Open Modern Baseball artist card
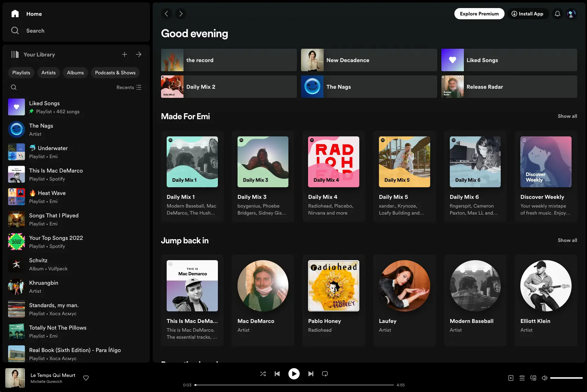 click(475, 300)
